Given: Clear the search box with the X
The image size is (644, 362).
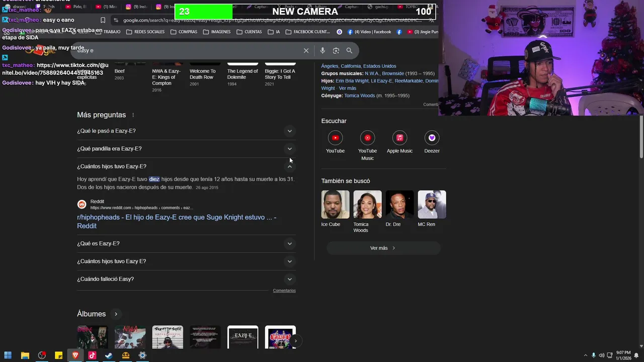Looking at the screenshot, I should (x=306, y=50).
